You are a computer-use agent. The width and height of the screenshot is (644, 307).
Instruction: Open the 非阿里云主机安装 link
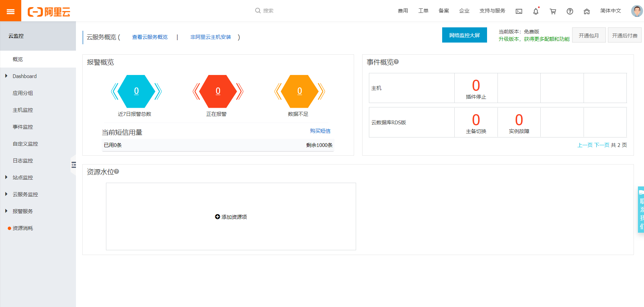tap(211, 37)
